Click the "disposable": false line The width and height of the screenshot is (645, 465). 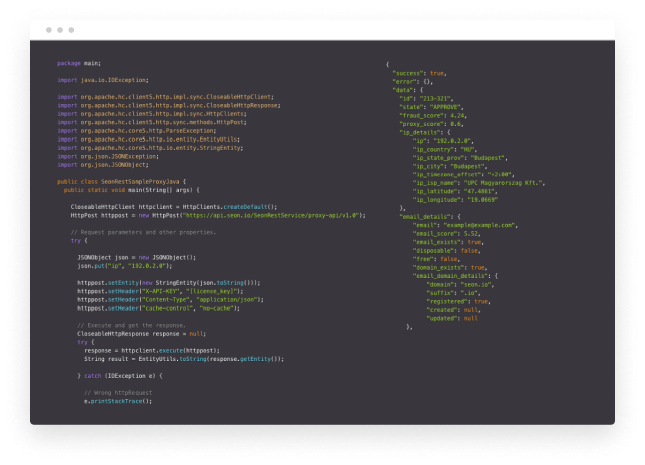(x=446, y=251)
